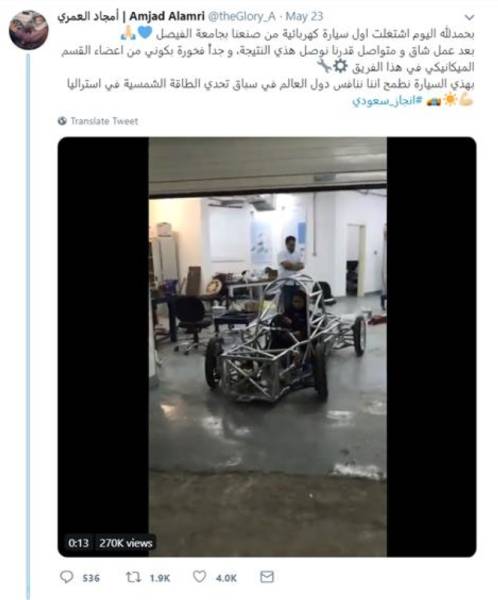Play the electric car video
Image resolution: width=498 pixels, height=600 pixels.
coord(267,346)
